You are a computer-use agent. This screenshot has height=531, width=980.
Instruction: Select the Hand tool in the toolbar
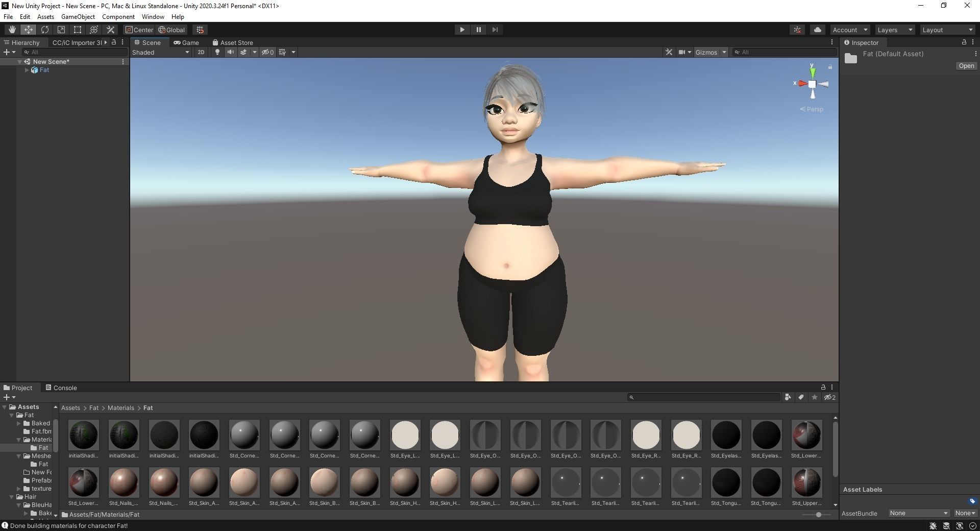[x=12, y=30]
